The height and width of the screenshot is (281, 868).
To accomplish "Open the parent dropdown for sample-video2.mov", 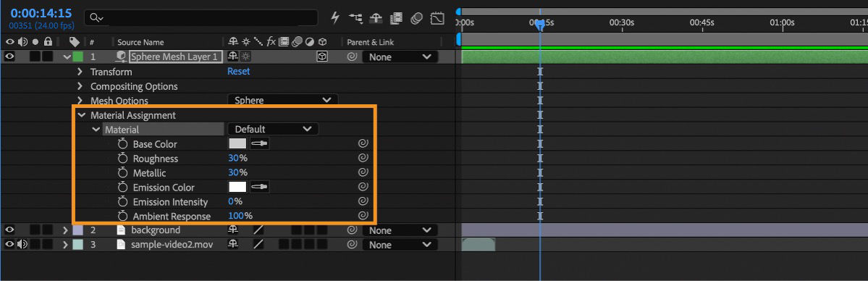I will tap(400, 244).
